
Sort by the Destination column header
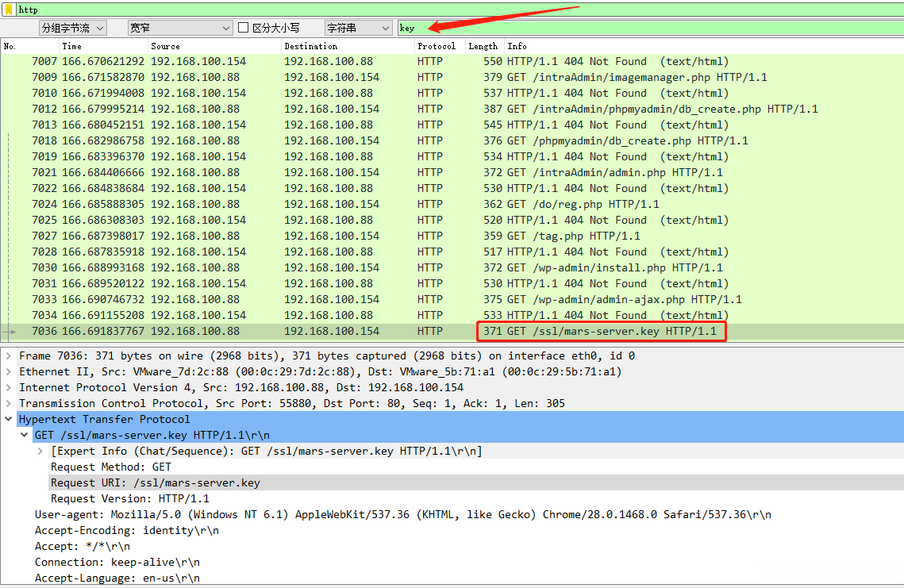click(348, 46)
